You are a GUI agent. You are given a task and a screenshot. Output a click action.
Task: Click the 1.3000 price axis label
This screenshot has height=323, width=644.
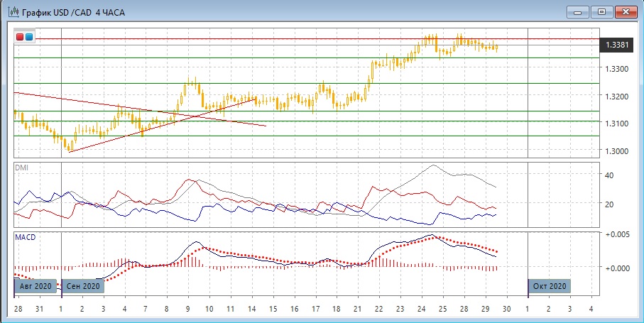[x=617, y=151]
